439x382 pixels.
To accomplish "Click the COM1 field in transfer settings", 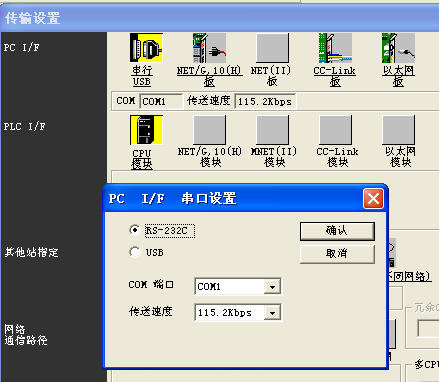I will 161,101.
